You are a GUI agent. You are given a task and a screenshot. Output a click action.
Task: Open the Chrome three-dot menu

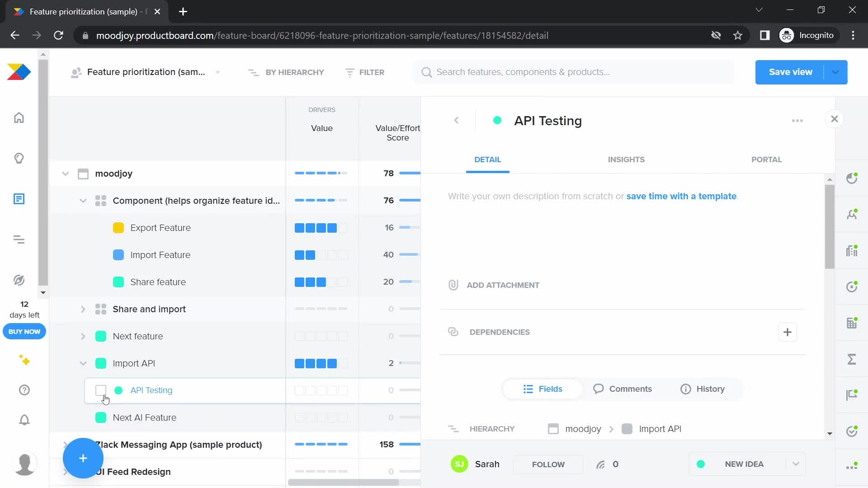coord(853,35)
